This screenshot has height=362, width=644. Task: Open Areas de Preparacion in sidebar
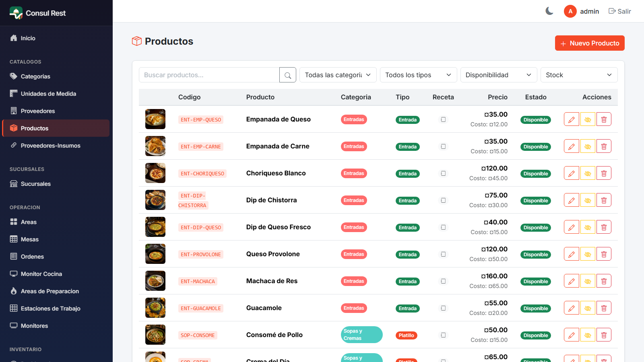[56, 291]
